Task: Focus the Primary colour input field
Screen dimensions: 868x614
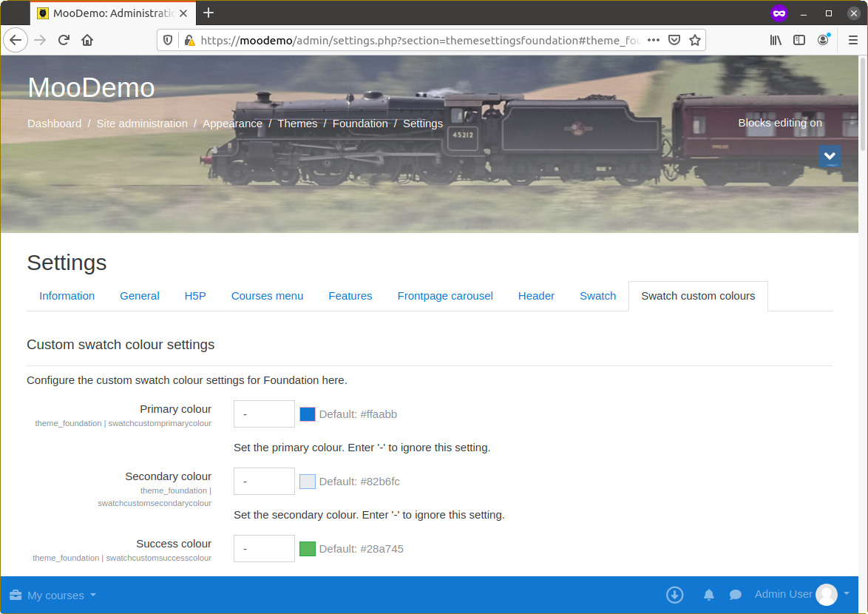Action: pyautogui.click(x=264, y=414)
